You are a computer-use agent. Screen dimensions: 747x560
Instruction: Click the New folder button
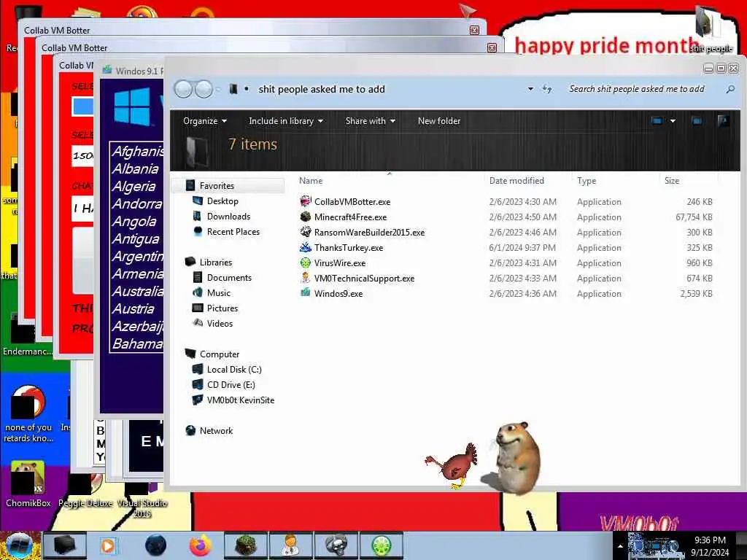click(439, 121)
